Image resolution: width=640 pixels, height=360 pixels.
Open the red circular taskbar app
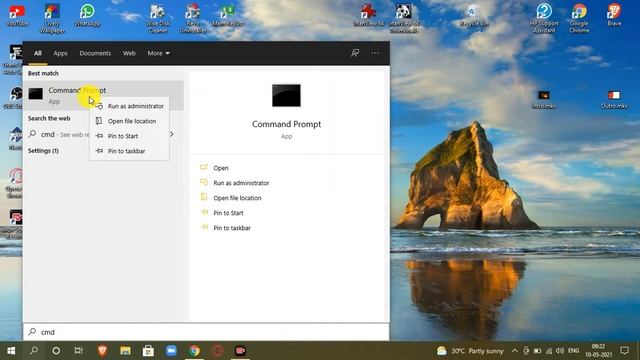217,351
